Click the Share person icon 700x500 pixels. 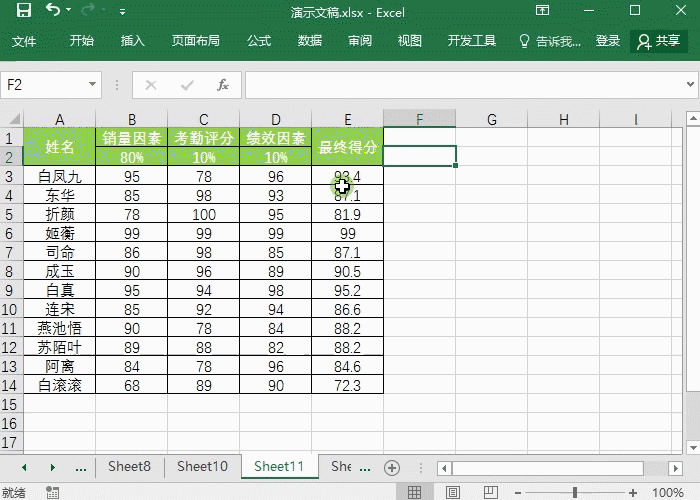click(x=643, y=41)
